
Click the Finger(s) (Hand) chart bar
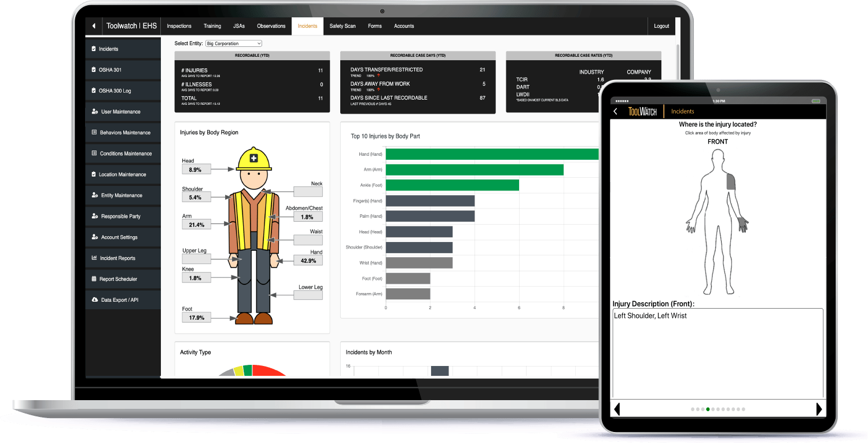(x=430, y=201)
